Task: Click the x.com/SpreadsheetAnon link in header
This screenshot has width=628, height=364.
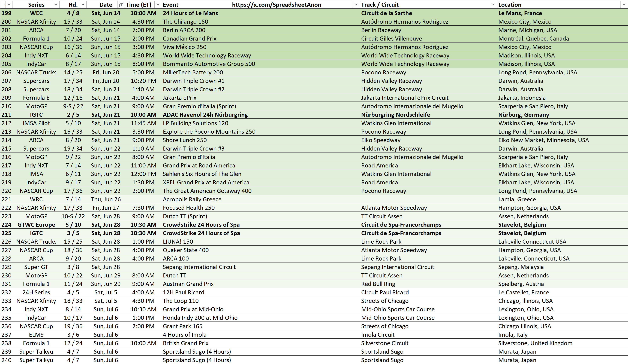Action: [276, 5]
